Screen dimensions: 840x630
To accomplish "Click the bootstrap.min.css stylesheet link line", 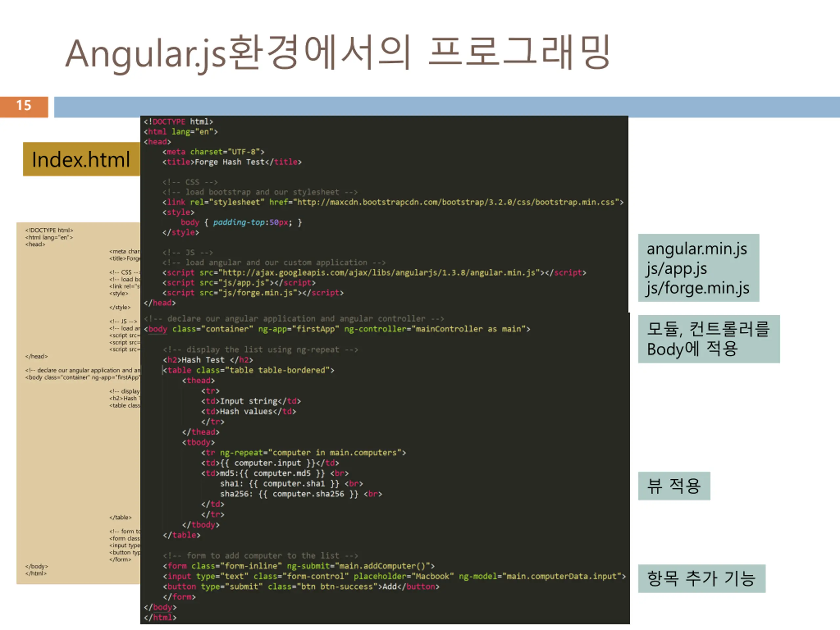I will 393,202.
